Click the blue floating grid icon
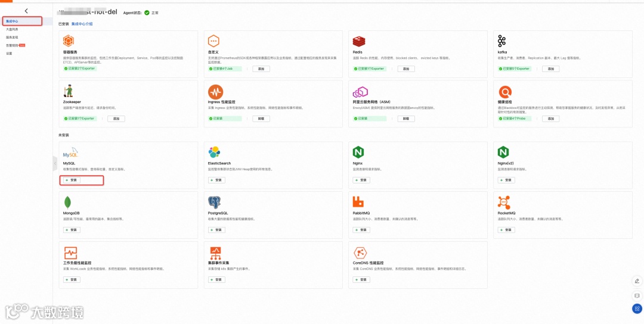This screenshot has height=324, width=644. click(x=637, y=309)
